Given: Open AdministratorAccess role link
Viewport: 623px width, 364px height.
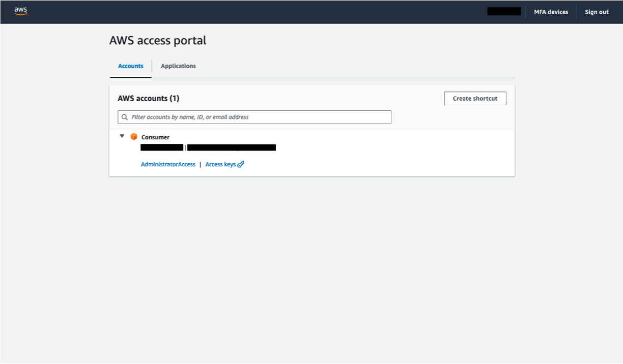Looking at the screenshot, I should (x=168, y=164).
